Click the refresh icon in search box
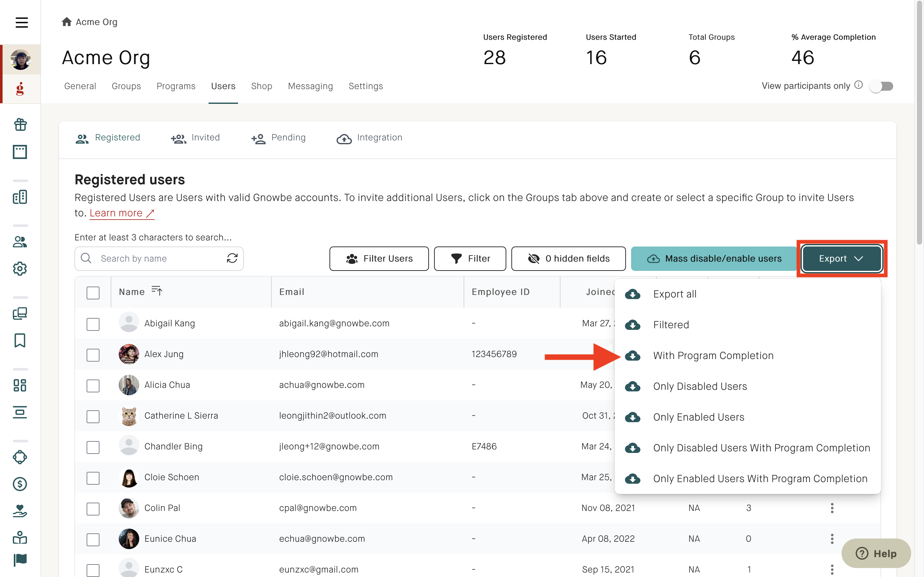The image size is (924, 577). [x=232, y=258]
